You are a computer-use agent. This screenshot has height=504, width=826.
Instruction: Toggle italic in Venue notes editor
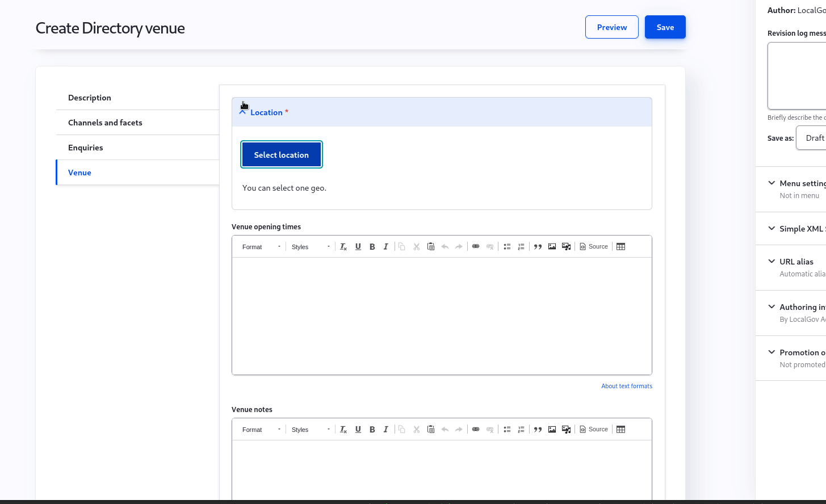pos(386,430)
